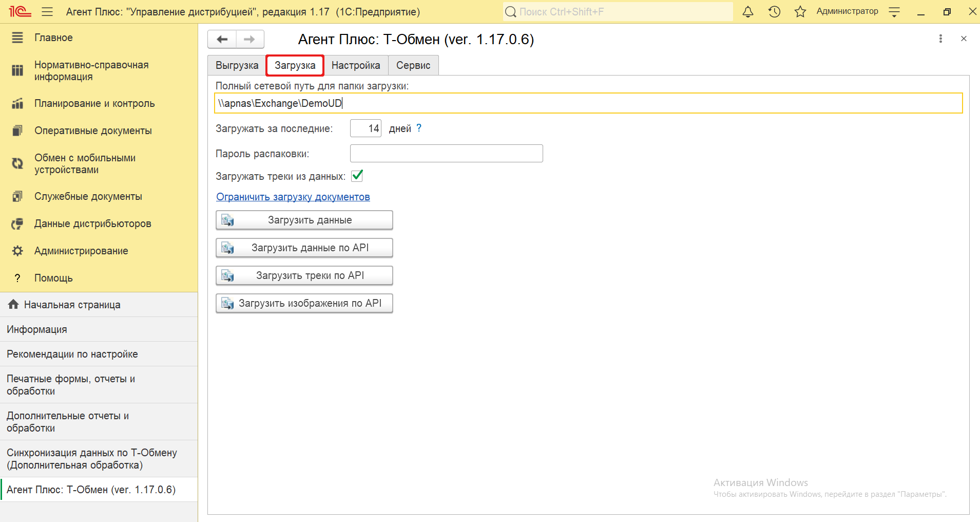Click the Данные дистрибьюторов icon
The height and width of the screenshot is (522, 980).
[17, 223]
